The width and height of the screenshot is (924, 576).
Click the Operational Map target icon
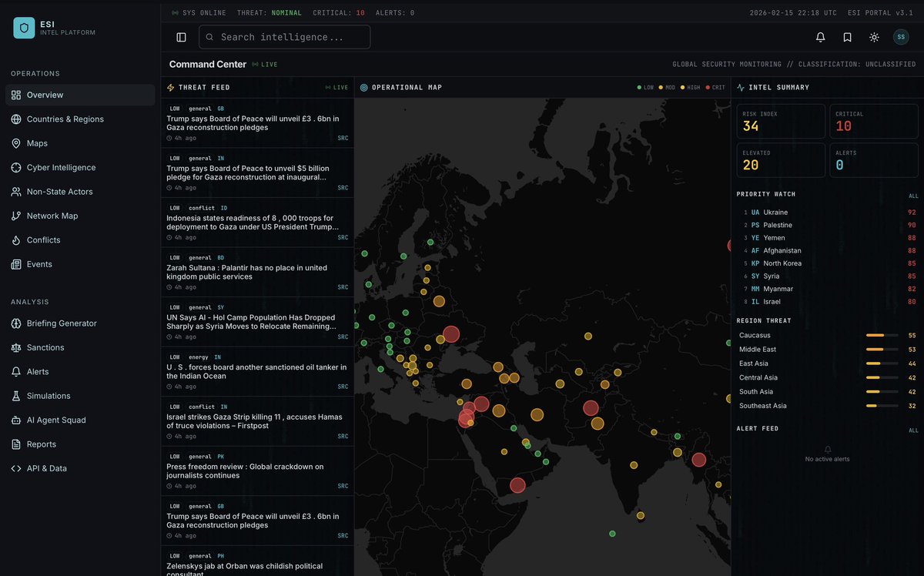point(364,88)
